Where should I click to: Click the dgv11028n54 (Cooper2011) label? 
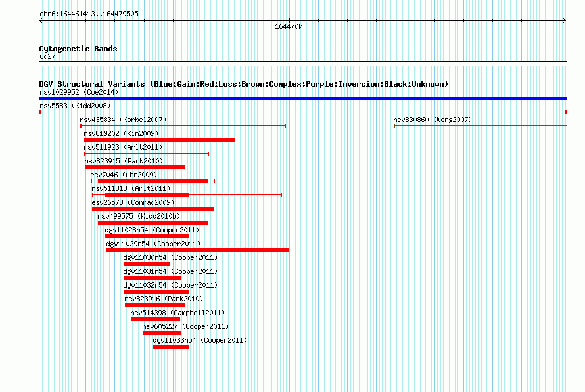(152, 230)
